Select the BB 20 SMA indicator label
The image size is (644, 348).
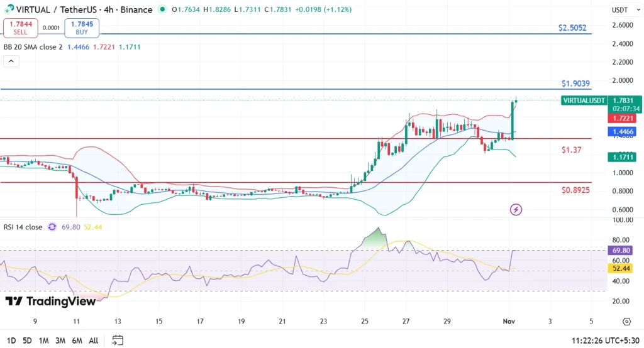pyautogui.click(x=33, y=46)
